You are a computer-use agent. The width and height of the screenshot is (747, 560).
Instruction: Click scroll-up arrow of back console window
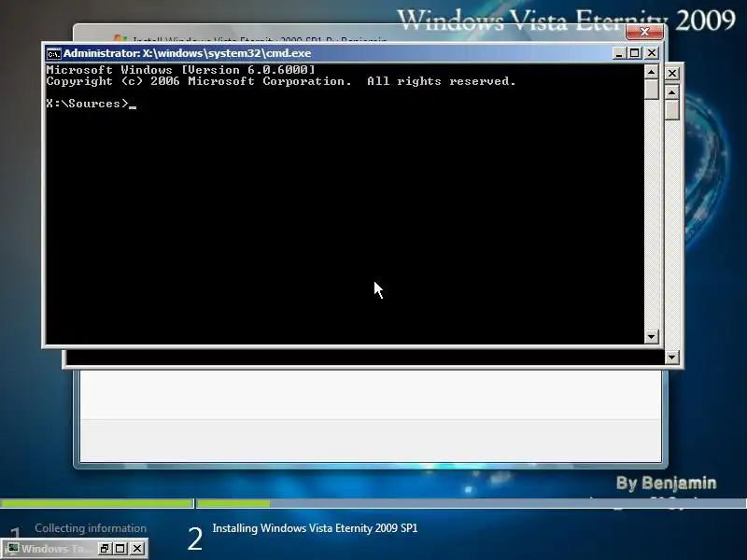point(671,91)
